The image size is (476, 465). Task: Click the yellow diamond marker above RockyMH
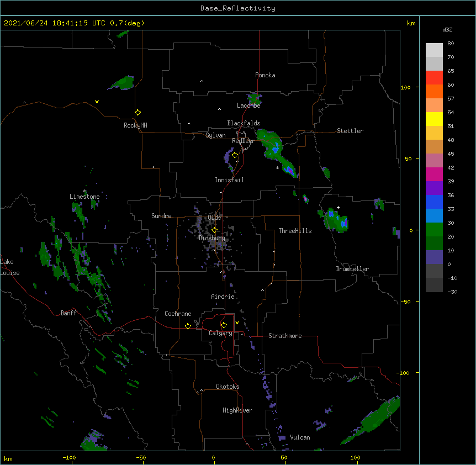138,113
